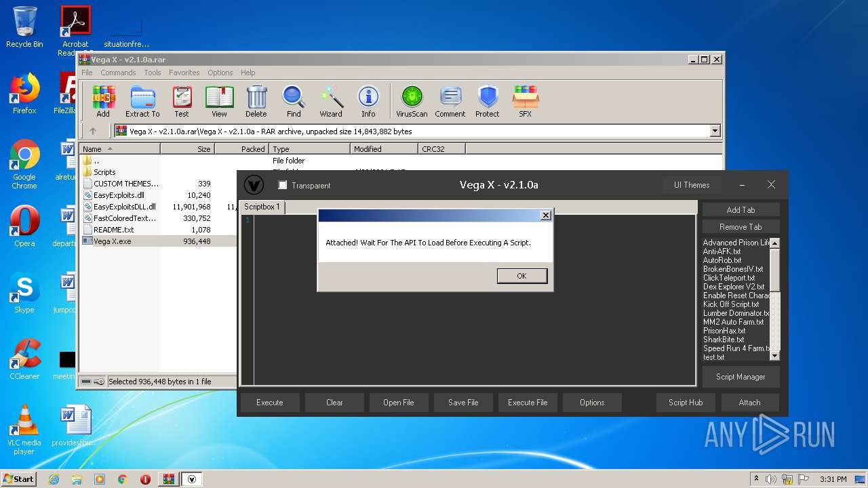Open the Script Hub
Viewport: 868px width, 488px height.
click(686, 403)
